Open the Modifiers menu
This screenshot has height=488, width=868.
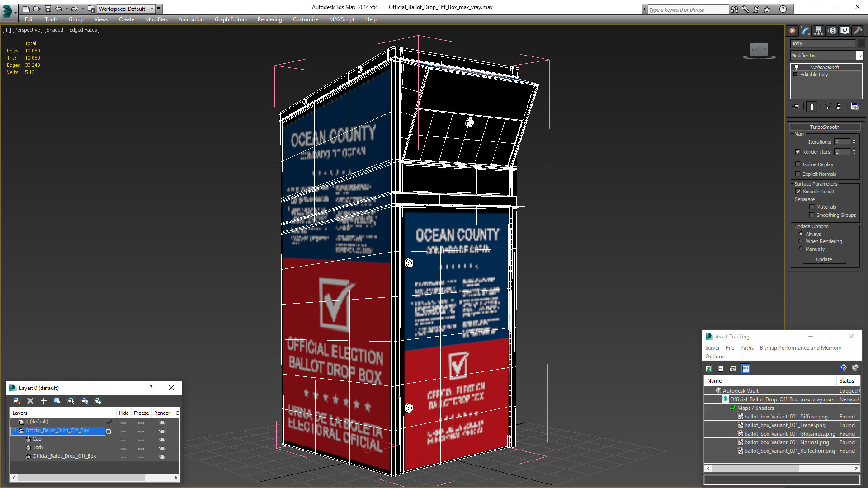(x=156, y=19)
